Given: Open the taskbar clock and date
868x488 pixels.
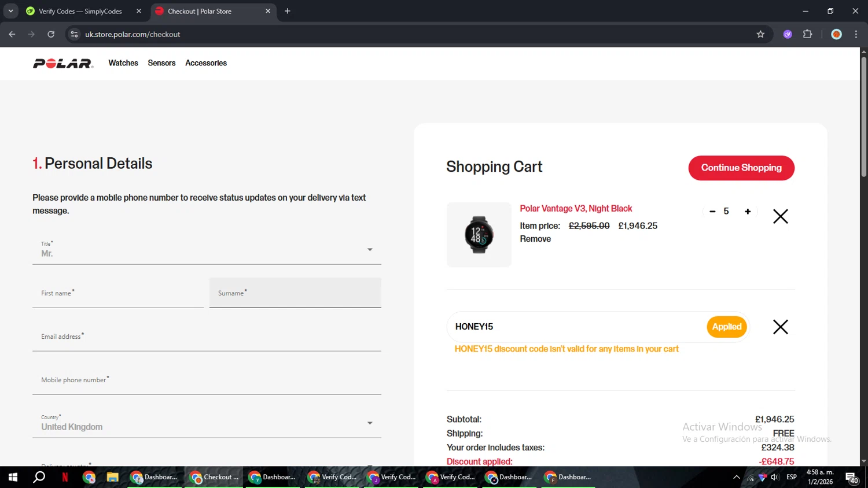Looking at the screenshot, I should click(820, 477).
